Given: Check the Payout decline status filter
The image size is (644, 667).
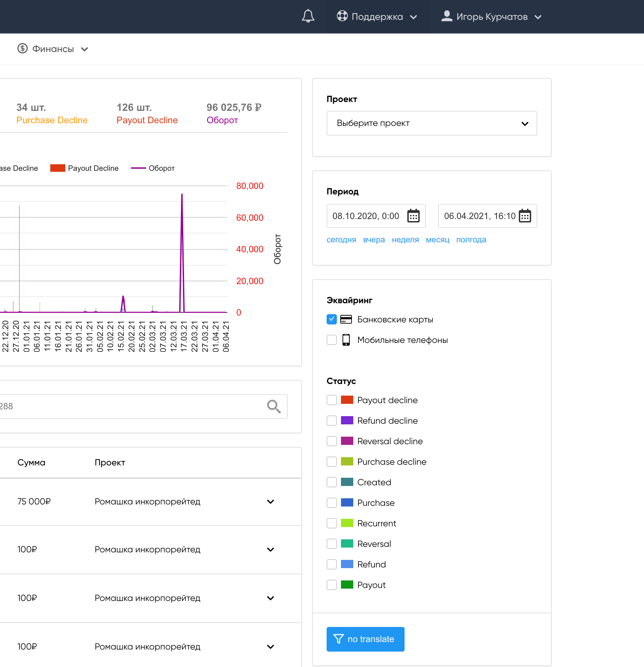Looking at the screenshot, I should [331, 400].
